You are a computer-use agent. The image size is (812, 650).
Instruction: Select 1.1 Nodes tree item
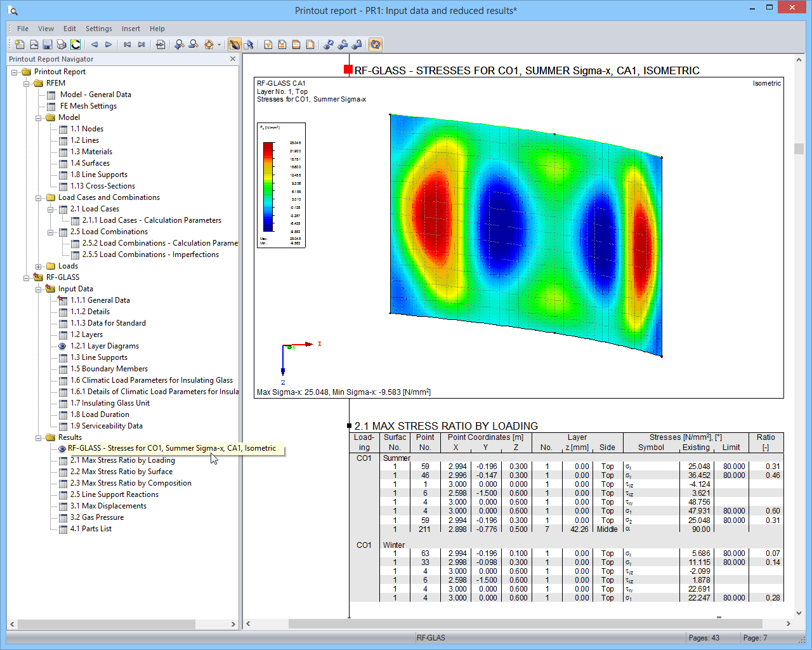(87, 129)
